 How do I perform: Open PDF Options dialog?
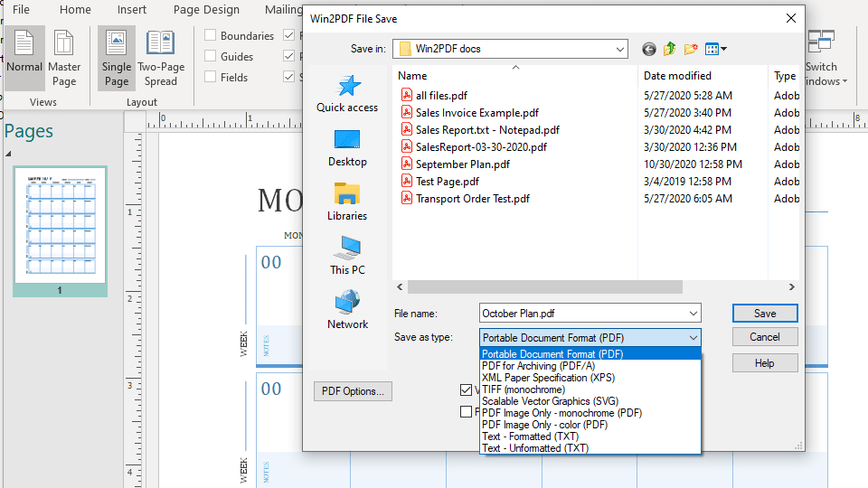click(x=354, y=391)
